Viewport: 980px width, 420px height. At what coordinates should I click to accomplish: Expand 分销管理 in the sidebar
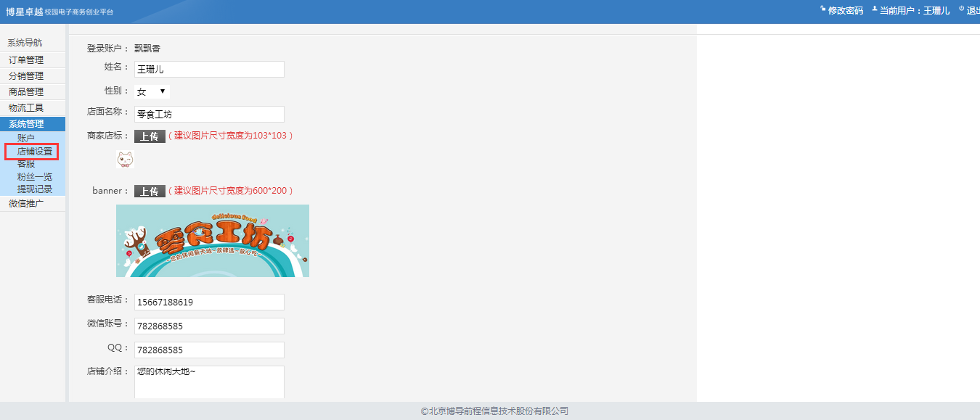[26, 76]
